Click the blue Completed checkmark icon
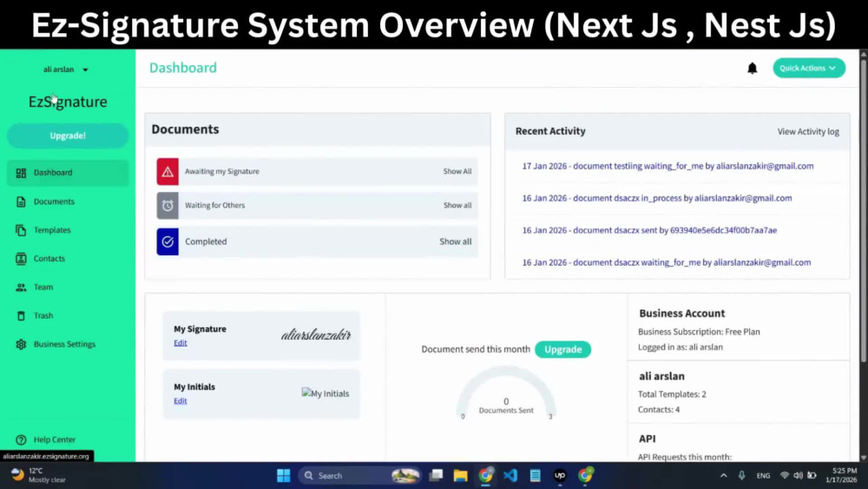The width and height of the screenshot is (868, 489). pos(168,241)
